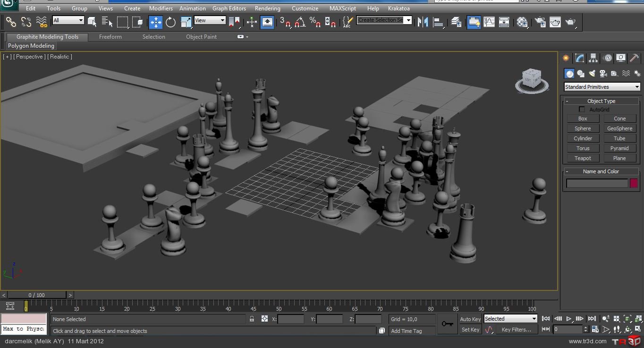This screenshot has width=644, height=348.
Task: Expand the Create Selection Set dropdown
Action: 408,20
